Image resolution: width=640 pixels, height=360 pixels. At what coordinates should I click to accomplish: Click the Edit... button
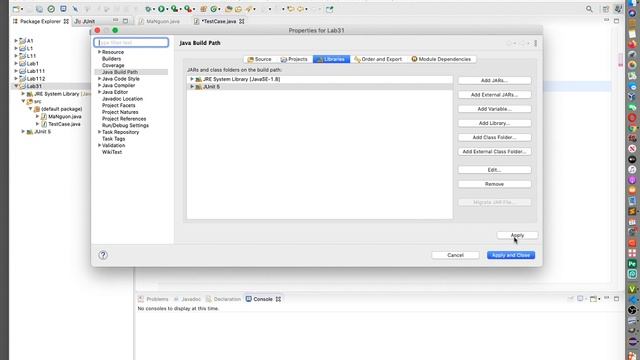point(494,170)
